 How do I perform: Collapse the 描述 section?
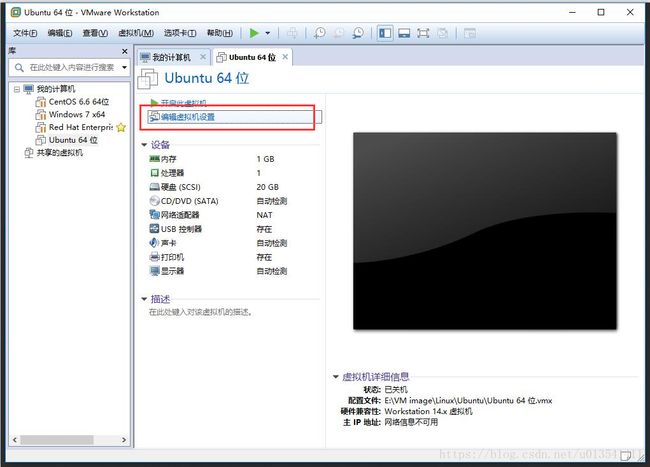pyautogui.click(x=144, y=299)
